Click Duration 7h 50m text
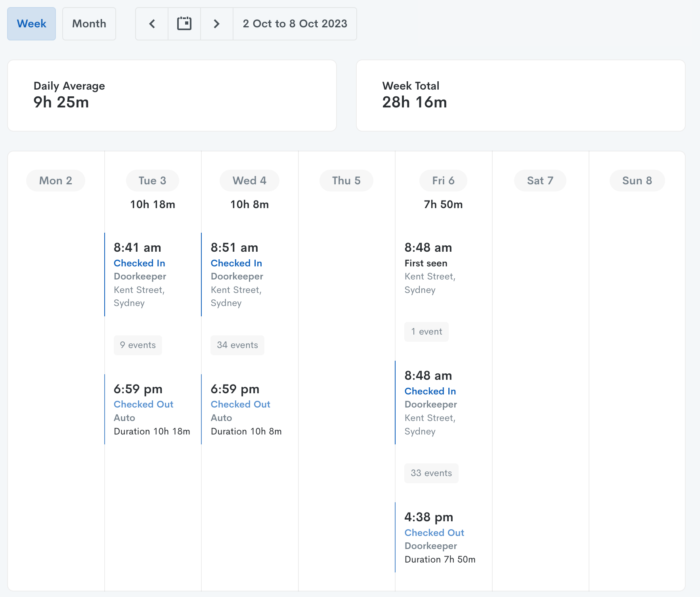The image size is (700, 597). point(440,559)
